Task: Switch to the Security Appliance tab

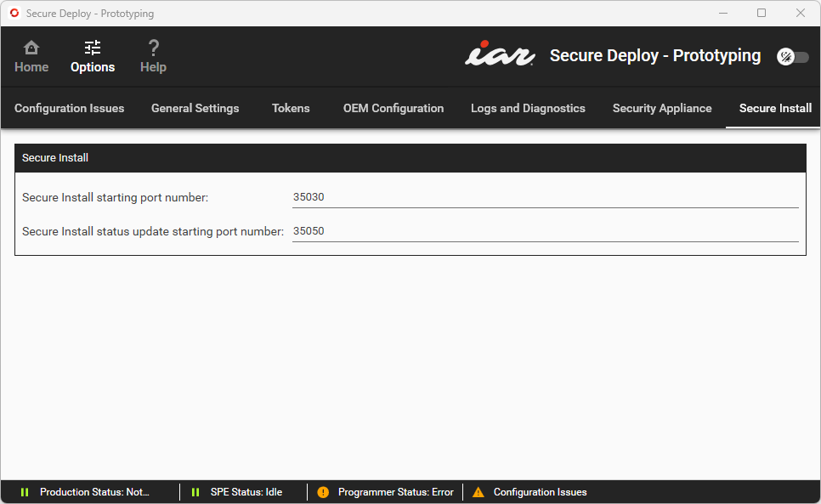Action: 662,108
